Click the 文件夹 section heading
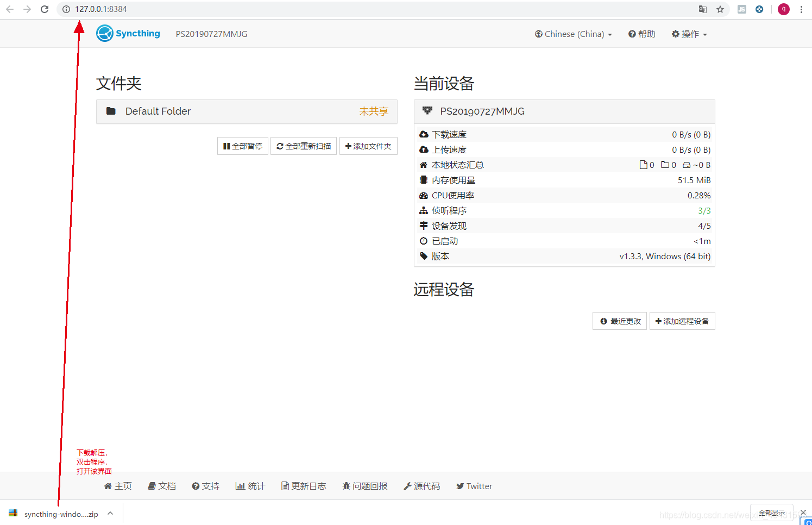 (119, 83)
